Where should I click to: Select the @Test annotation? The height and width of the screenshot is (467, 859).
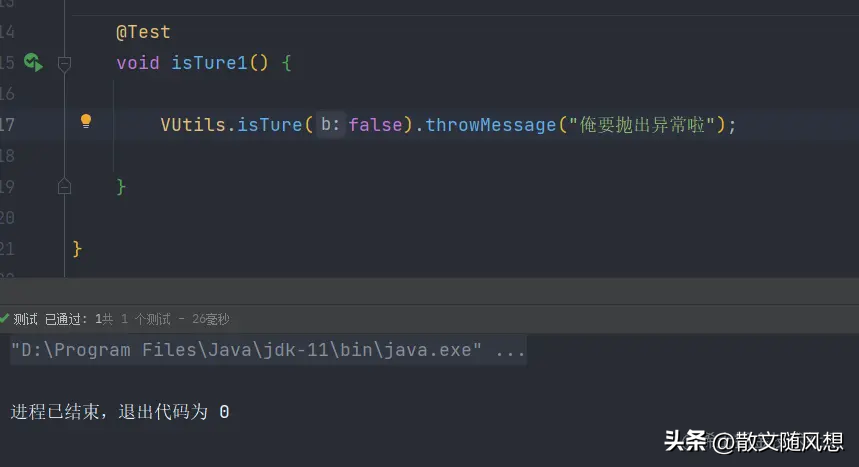pyautogui.click(x=144, y=32)
